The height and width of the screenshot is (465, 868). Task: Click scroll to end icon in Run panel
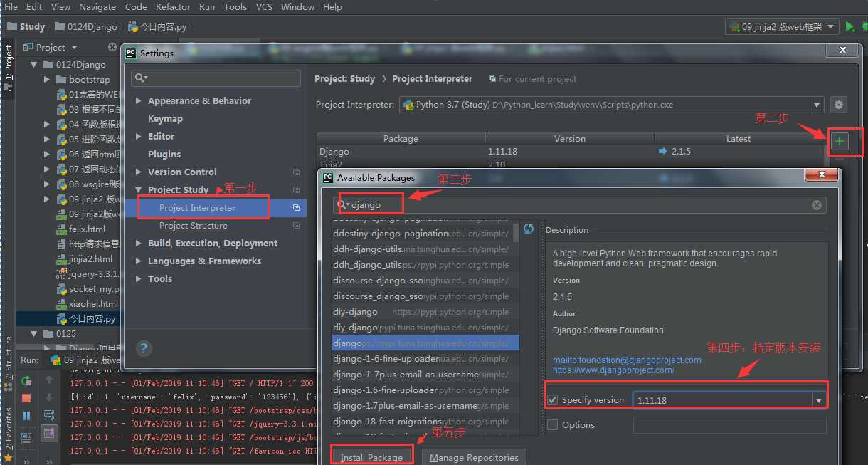click(49, 432)
